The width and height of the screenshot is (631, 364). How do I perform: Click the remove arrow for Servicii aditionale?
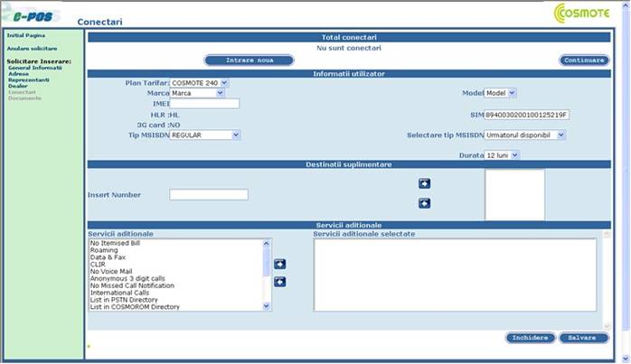tap(279, 282)
